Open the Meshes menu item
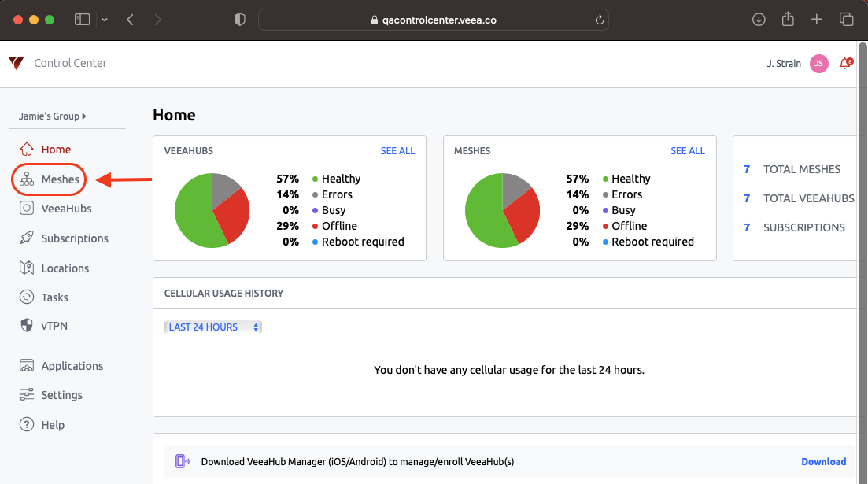 (x=61, y=179)
